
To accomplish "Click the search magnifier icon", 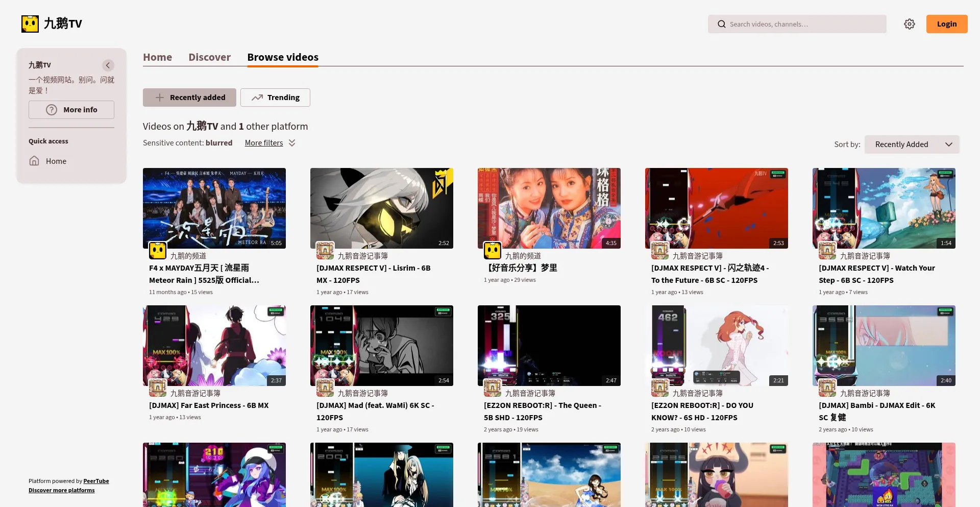I will coord(721,24).
